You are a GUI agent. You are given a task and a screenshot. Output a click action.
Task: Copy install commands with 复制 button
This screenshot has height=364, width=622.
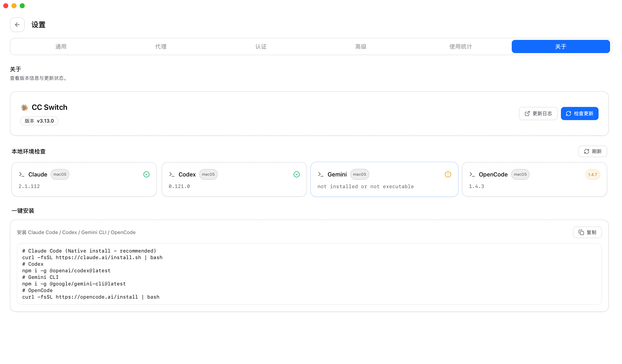[x=587, y=232]
